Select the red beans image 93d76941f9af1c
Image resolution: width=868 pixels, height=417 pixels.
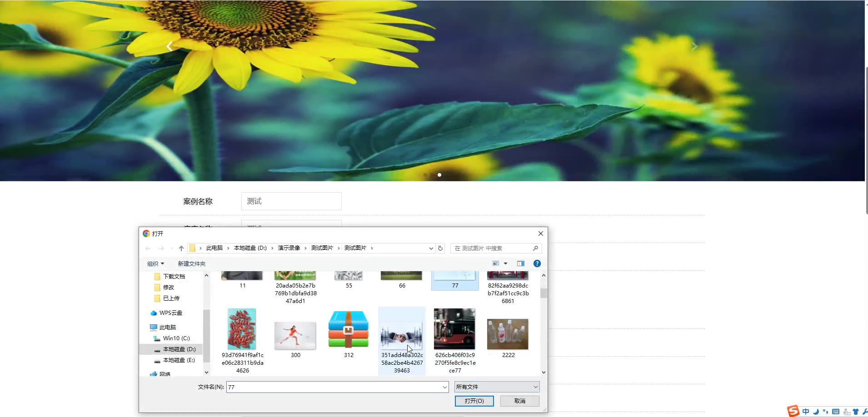pyautogui.click(x=242, y=329)
